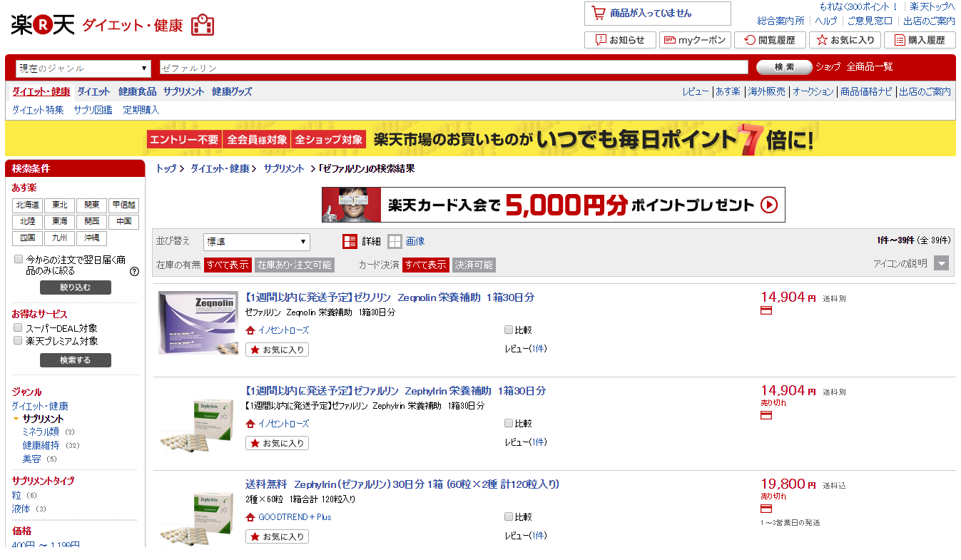Collapse サプリメント genre tree item
Image resolution: width=961 pixels, height=560 pixels.
16,419
